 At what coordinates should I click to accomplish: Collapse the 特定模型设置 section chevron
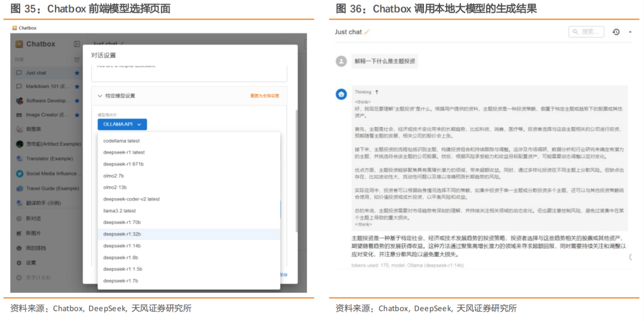pos(100,96)
